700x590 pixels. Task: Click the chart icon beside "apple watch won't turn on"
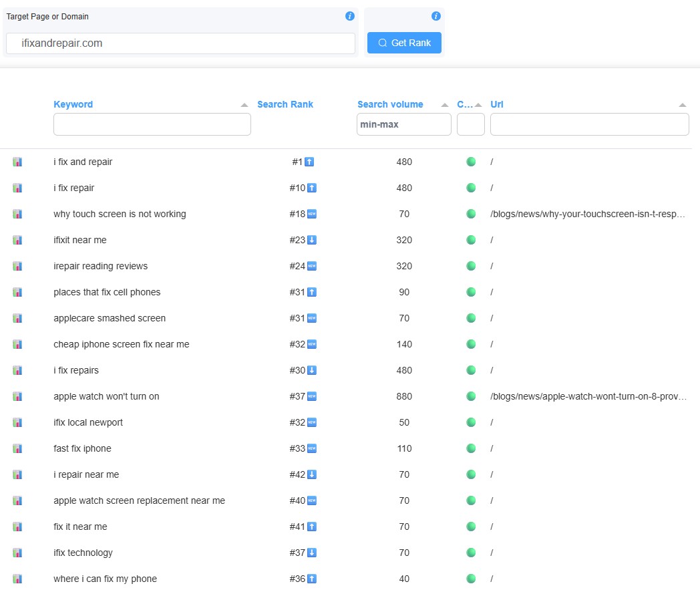click(x=17, y=396)
